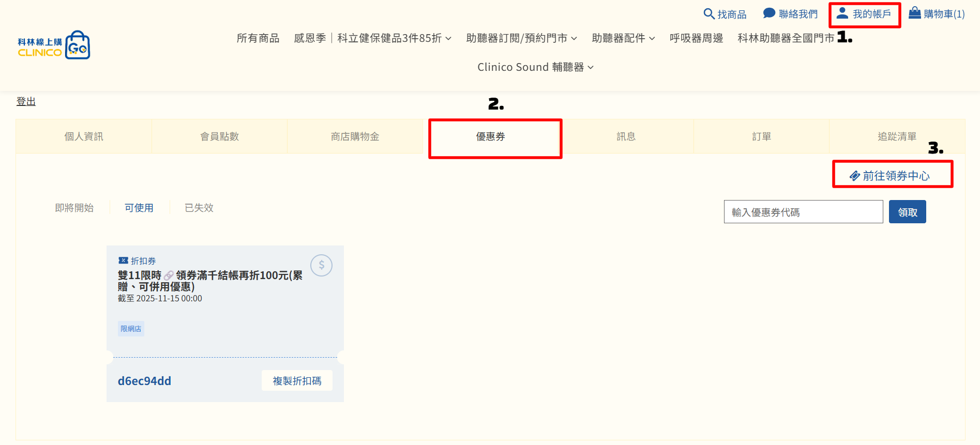Expand the Clinico Sound 輔聽器 dropdown menu

coord(536,67)
